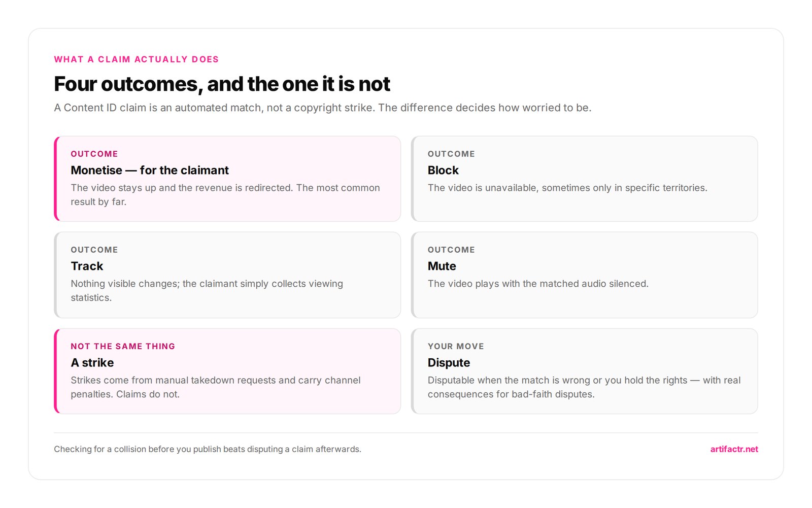Click the 'Mute' outcome heading
Image resolution: width=812 pixels, height=508 pixels.
[x=442, y=266]
